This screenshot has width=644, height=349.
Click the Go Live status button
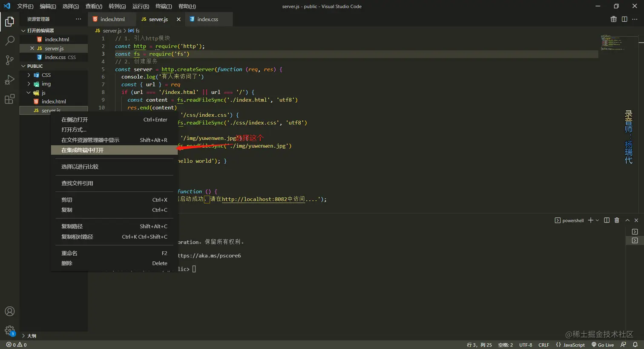pyautogui.click(x=603, y=345)
